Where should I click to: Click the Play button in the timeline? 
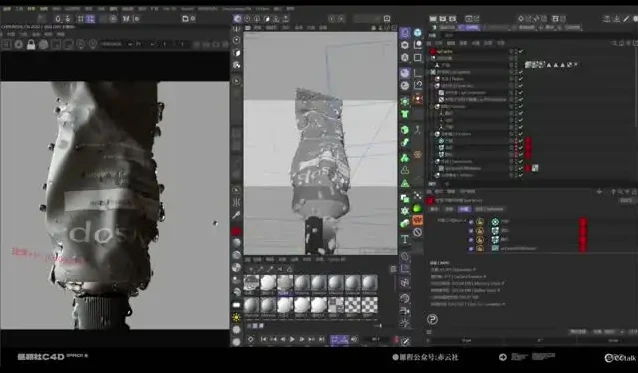[x=292, y=339]
